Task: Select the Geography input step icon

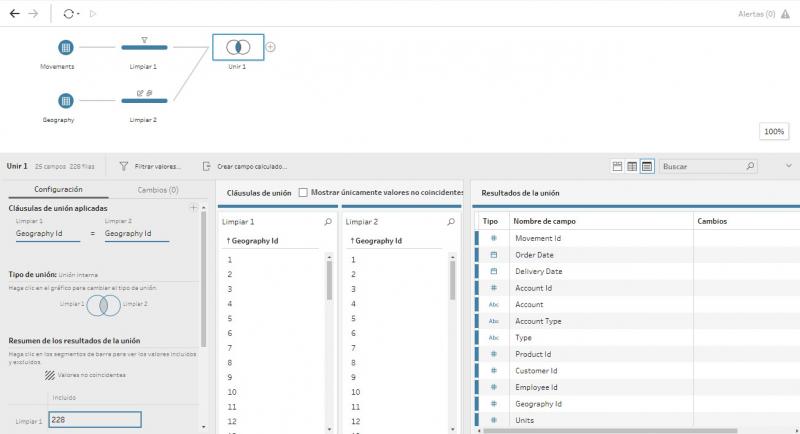Action: pos(65,101)
